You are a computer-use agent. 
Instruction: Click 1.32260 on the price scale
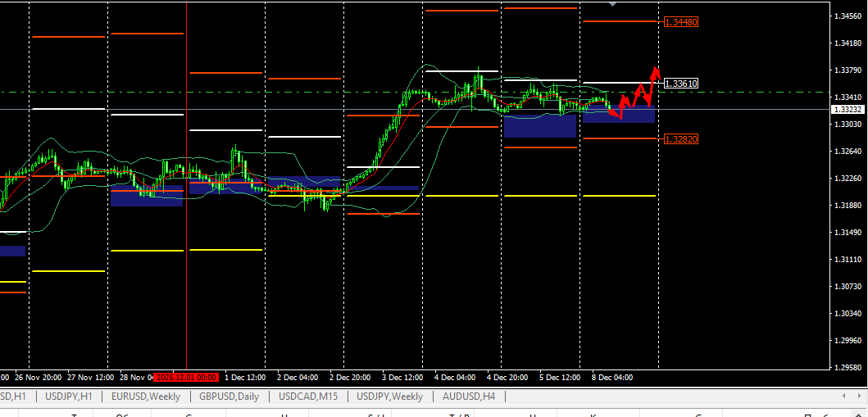(848, 178)
